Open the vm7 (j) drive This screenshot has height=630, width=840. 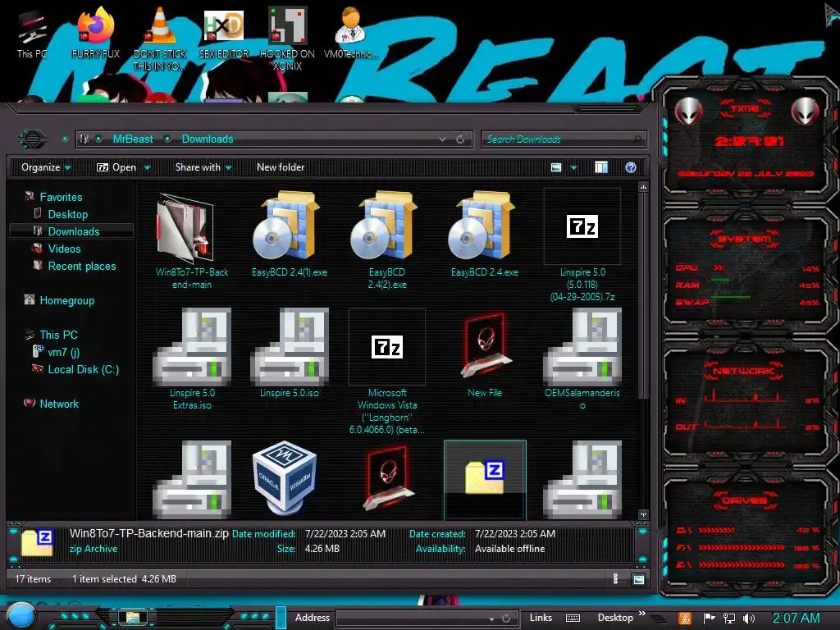(64, 352)
